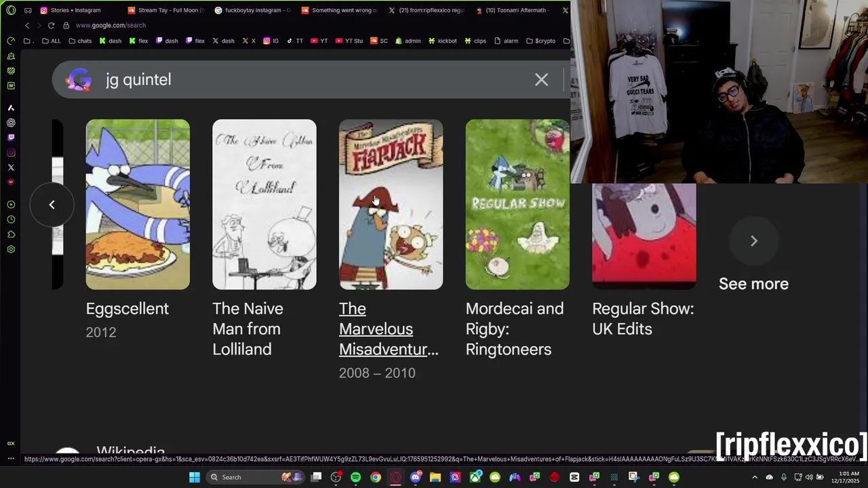
Task: Open the extensions cube sidebar icon
Action: coord(11,235)
